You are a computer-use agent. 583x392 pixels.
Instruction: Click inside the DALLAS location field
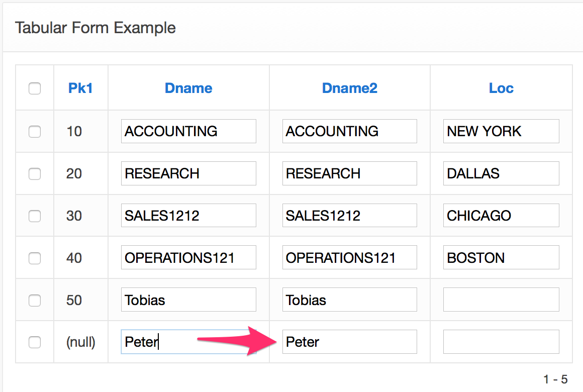501,173
